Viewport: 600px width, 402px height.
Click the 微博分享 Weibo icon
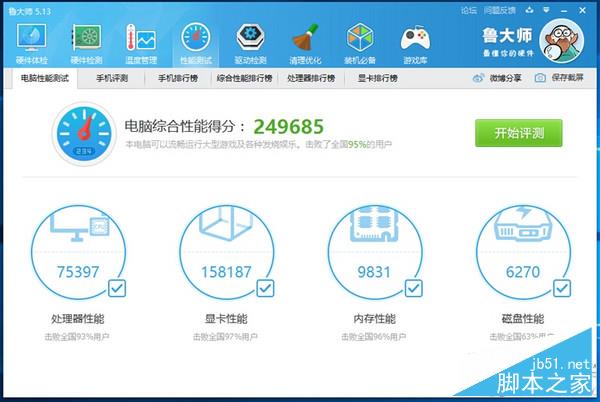479,78
